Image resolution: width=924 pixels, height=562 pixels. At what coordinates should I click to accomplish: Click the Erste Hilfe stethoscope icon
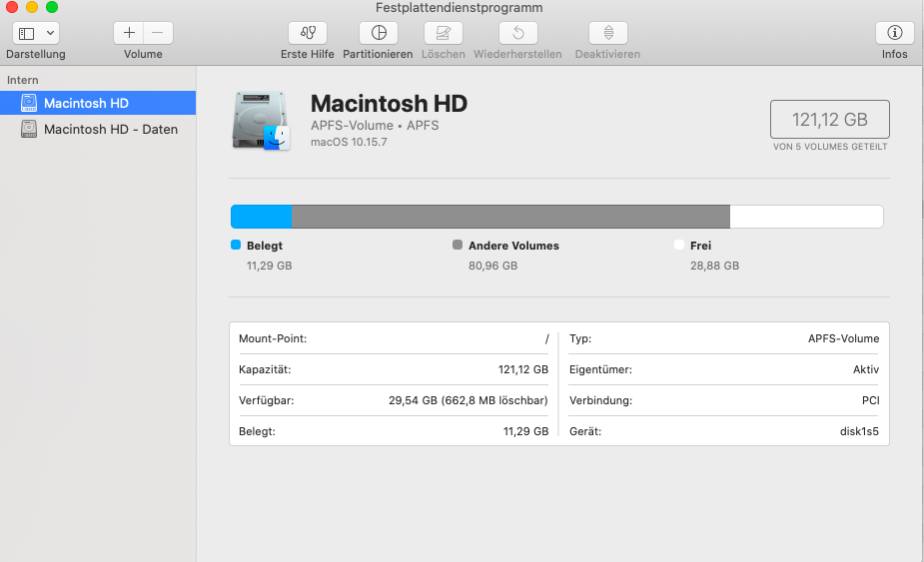pos(307,33)
